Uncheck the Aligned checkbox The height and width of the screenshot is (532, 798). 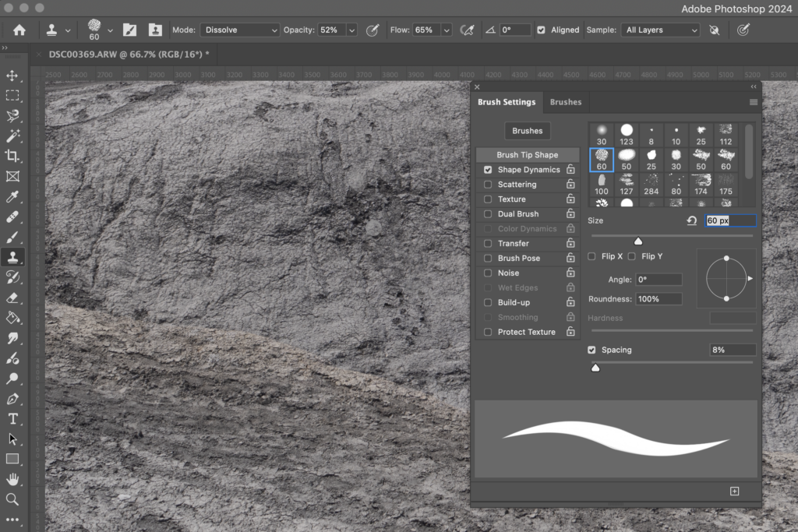541,30
